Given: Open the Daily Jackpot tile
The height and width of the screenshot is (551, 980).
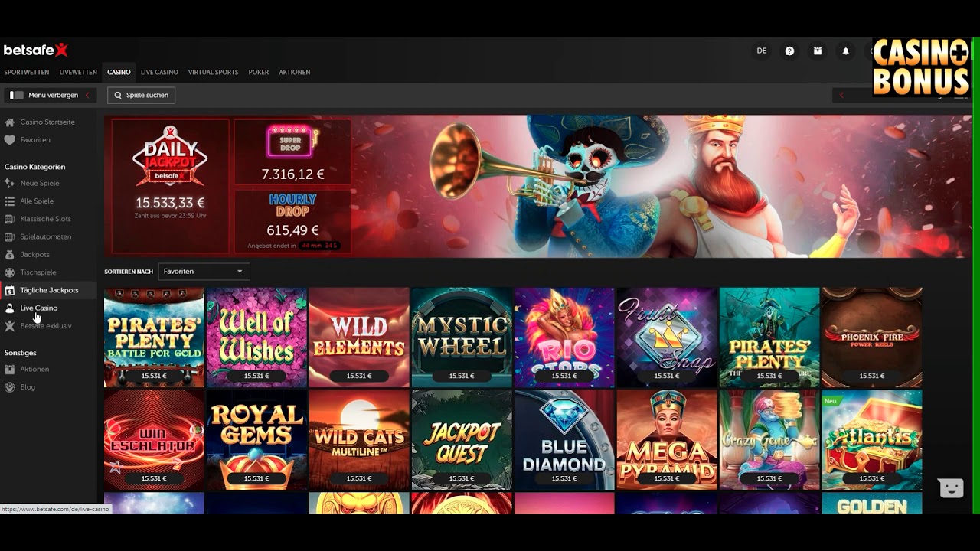Looking at the screenshot, I should coord(170,186).
